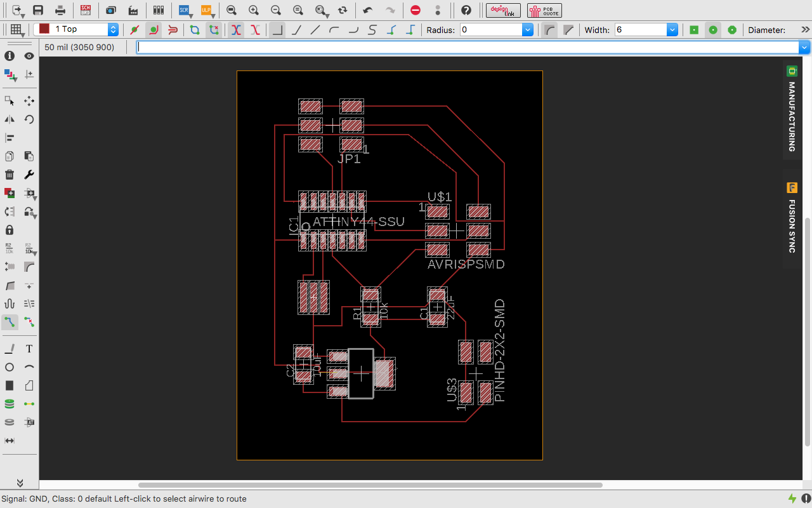This screenshot has width=812, height=508.
Task: Select the 45-degree wire bend style
Action: [x=296, y=30]
